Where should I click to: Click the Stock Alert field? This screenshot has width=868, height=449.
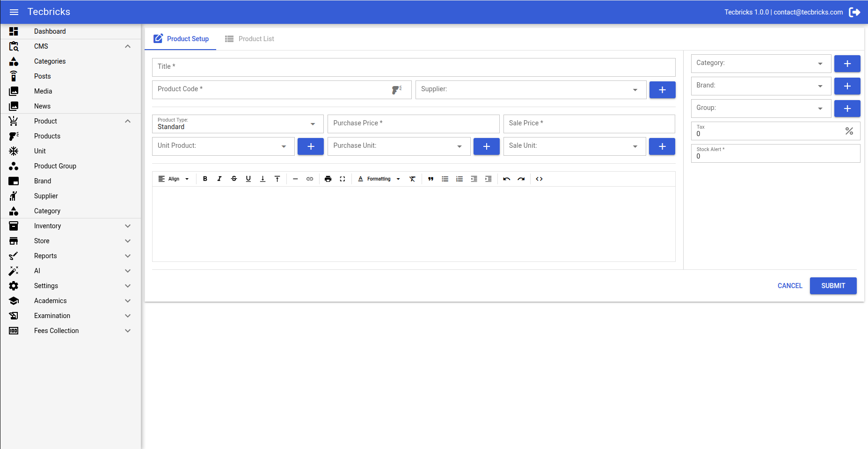tap(775, 153)
